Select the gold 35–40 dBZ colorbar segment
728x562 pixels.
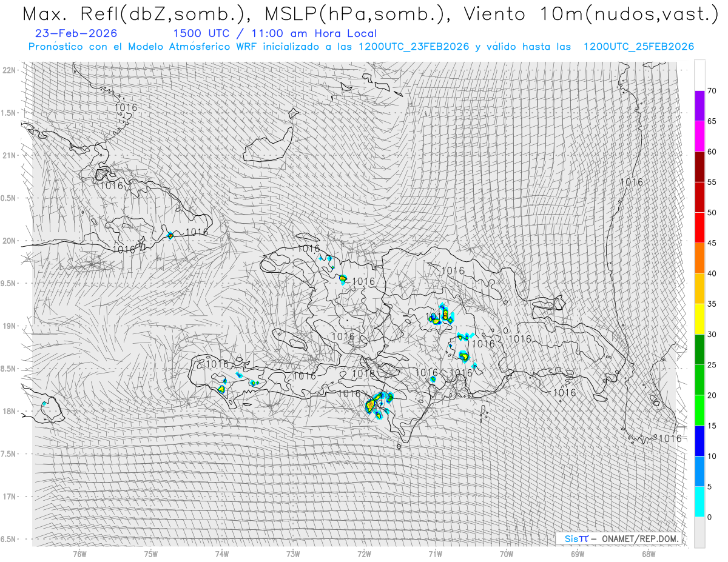(x=699, y=289)
